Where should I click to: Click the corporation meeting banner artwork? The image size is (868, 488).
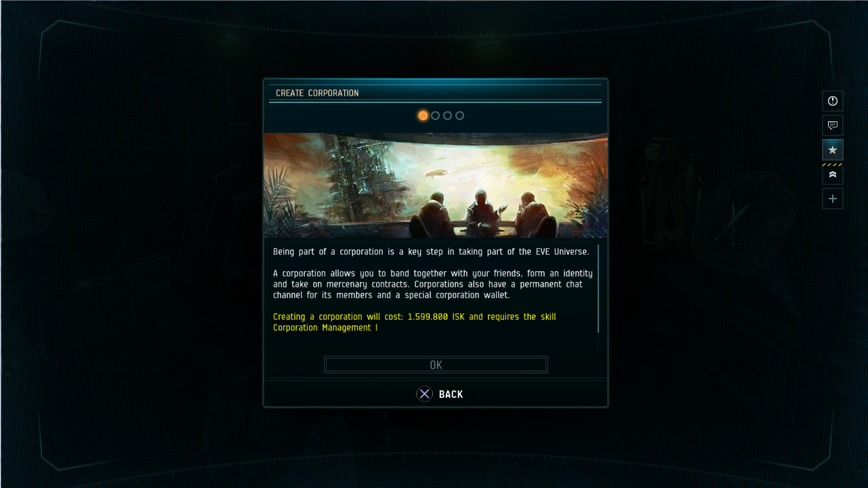click(x=436, y=185)
